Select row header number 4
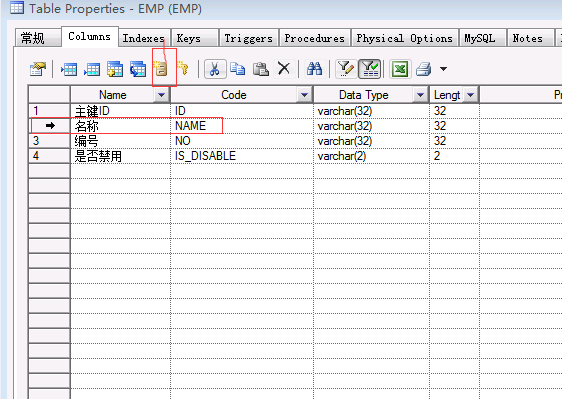The image size is (562, 399). point(49,156)
